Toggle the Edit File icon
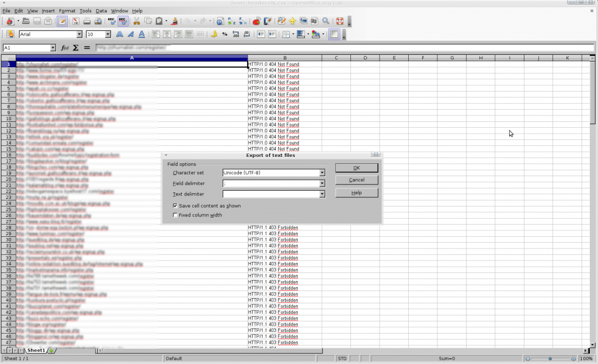Screen dimensions: 598x364 tap(62, 22)
